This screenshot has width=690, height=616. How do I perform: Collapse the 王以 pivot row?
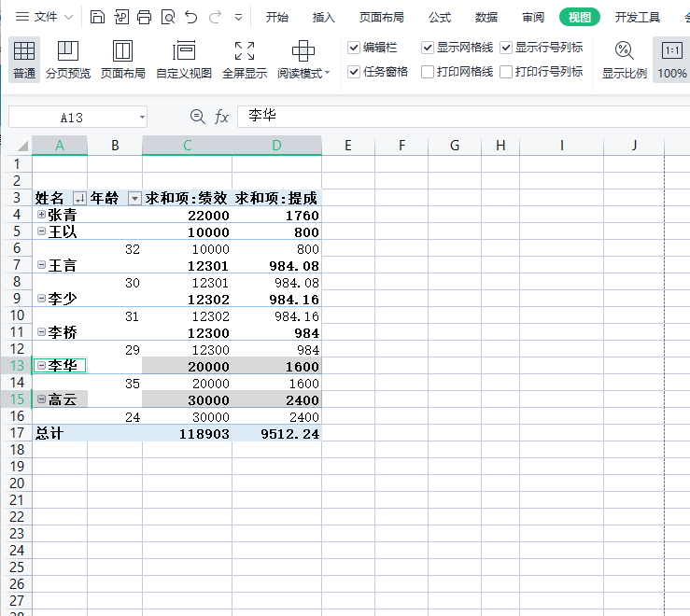point(41,231)
